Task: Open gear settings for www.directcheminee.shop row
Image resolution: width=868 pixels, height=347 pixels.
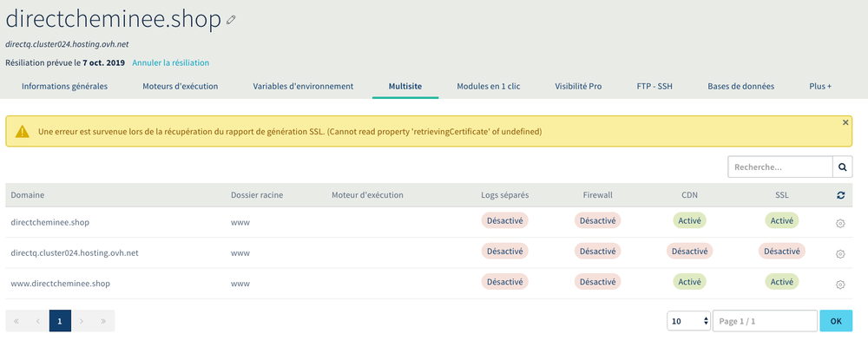Action: tap(840, 284)
